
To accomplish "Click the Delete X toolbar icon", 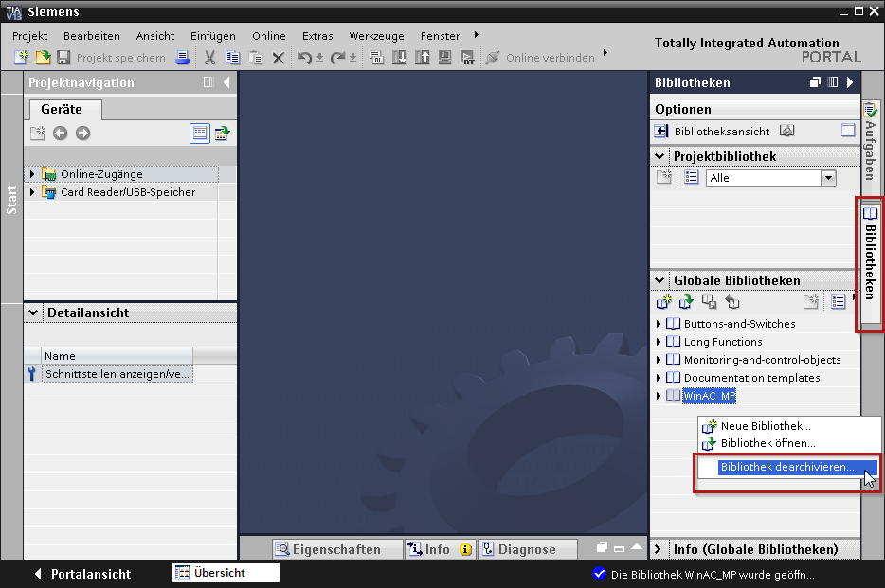I will coord(279,58).
